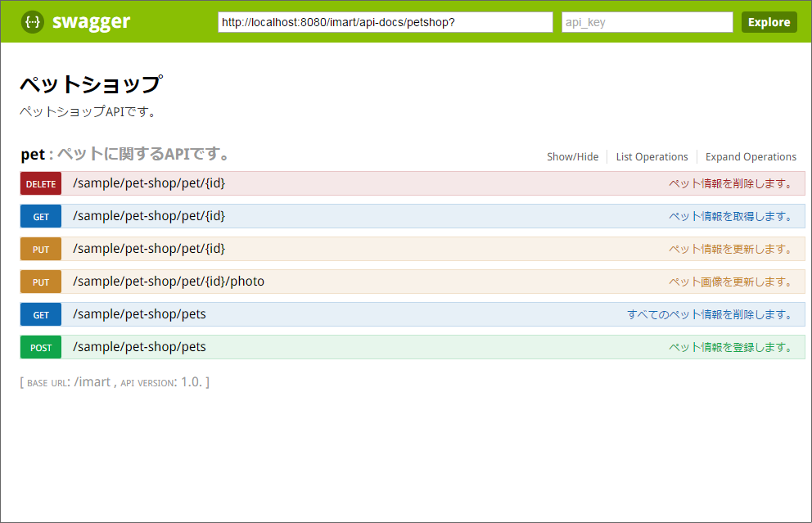Click the API VERSION 1.0 footer text
This screenshot has height=523, width=812.
(x=161, y=382)
